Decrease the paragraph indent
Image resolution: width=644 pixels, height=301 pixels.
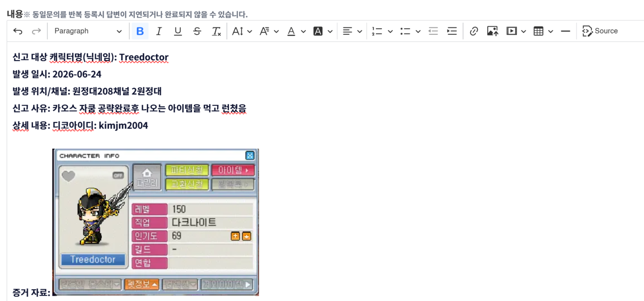pos(433,31)
